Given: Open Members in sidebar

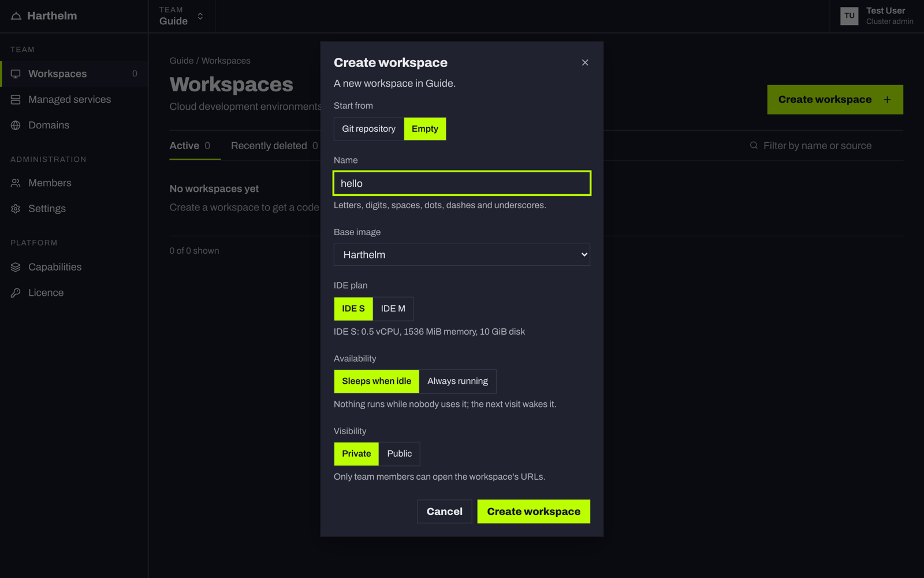Looking at the screenshot, I should (x=74, y=183).
